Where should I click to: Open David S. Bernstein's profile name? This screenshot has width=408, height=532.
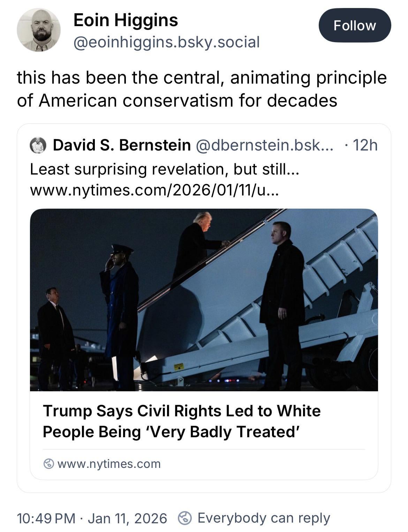(x=122, y=145)
